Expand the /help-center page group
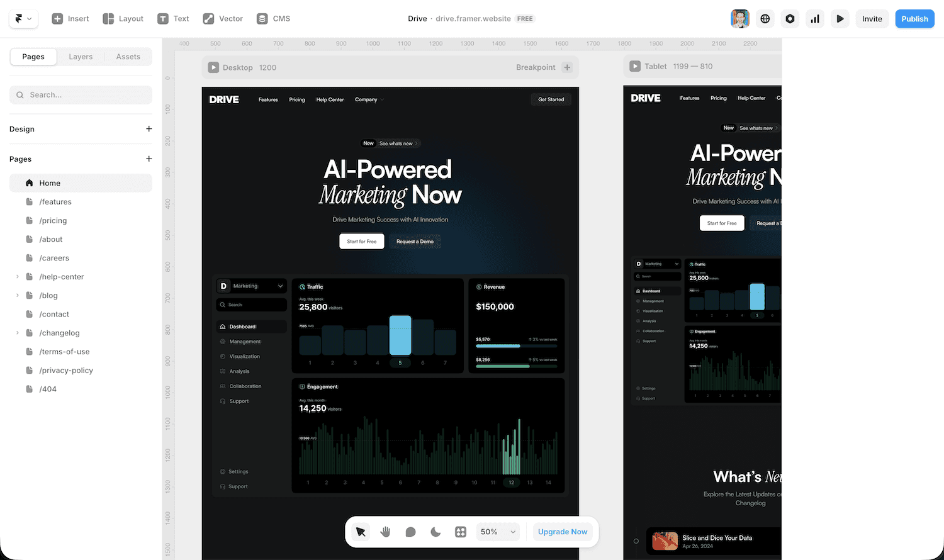944x560 pixels. (x=18, y=277)
